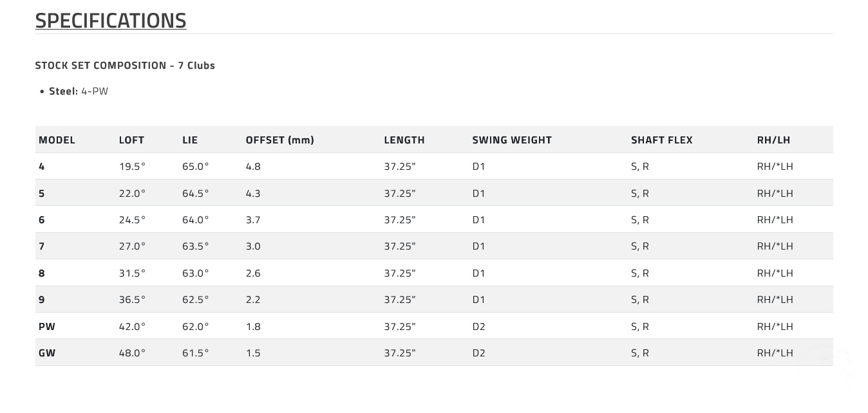Click the OFFSET (mm) column header
This screenshot has height=413, width=868.
tap(279, 140)
